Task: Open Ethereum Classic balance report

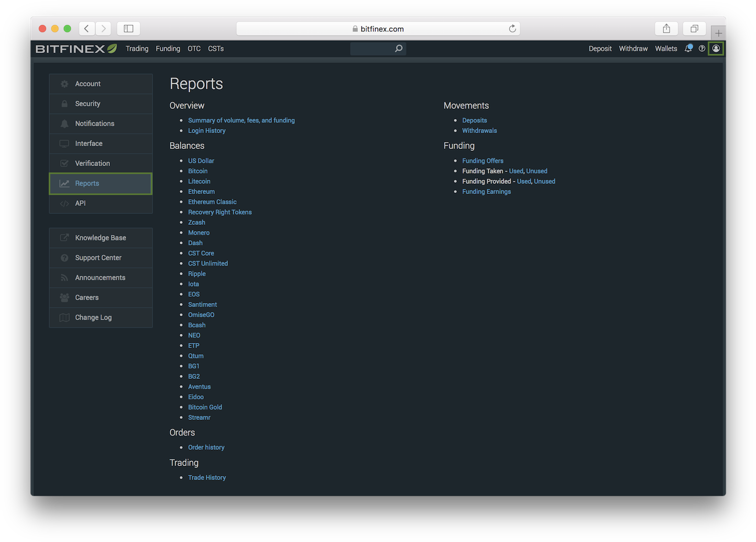Action: coord(212,202)
